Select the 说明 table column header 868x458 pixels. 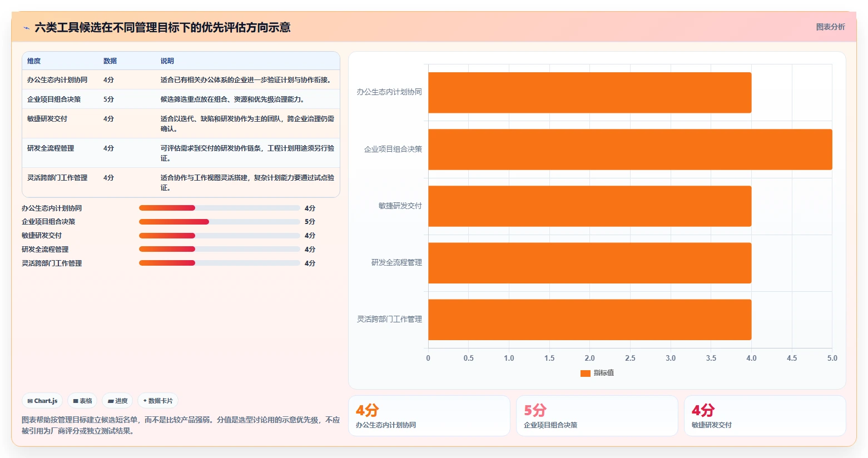(167, 61)
